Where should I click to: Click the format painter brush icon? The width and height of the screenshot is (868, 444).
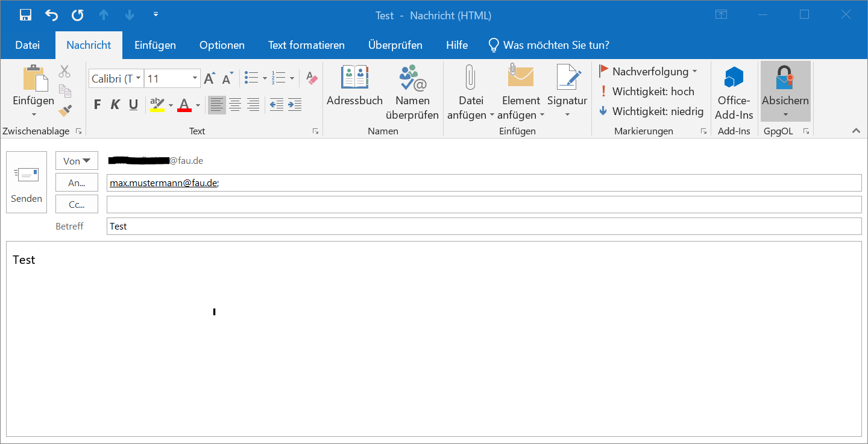(65, 111)
